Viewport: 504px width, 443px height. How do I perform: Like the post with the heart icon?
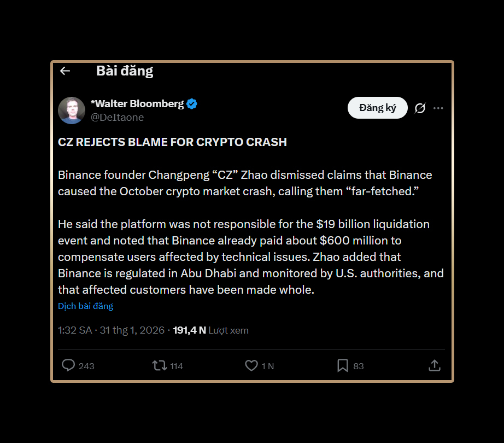[x=251, y=365]
